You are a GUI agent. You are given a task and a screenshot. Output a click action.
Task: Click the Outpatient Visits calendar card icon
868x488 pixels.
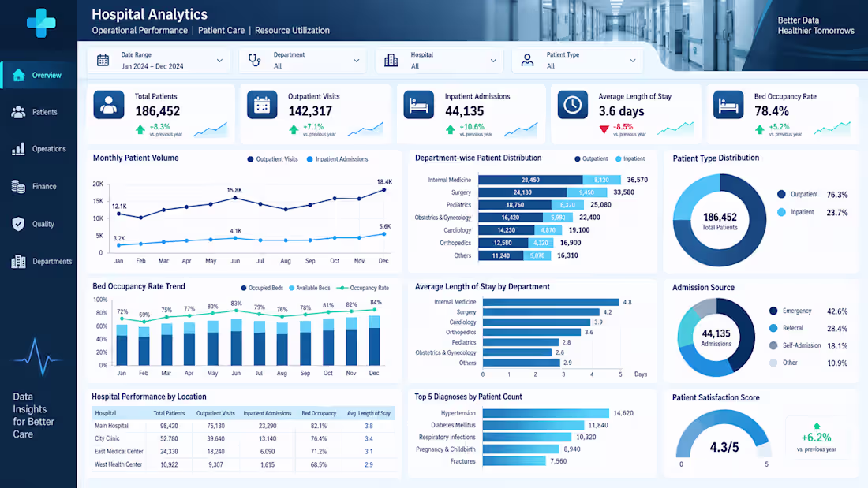coord(262,105)
